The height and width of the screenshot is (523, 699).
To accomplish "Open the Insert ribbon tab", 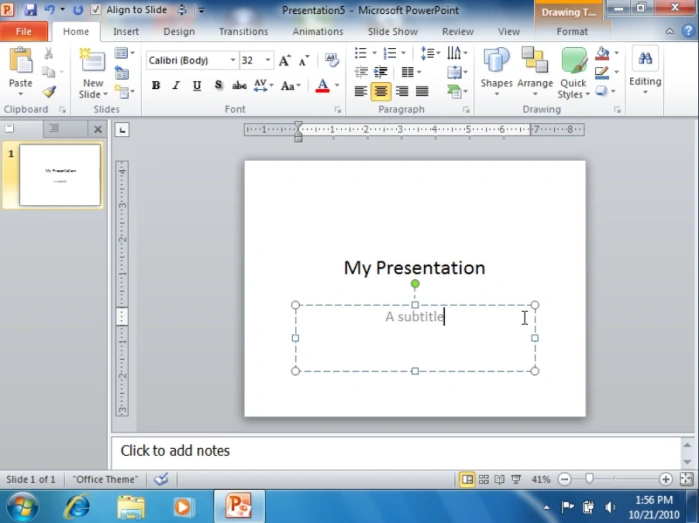I will point(126,32).
